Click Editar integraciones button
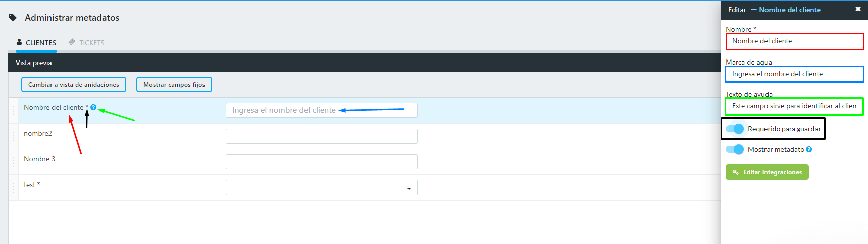The image size is (868, 244). tap(767, 172)
